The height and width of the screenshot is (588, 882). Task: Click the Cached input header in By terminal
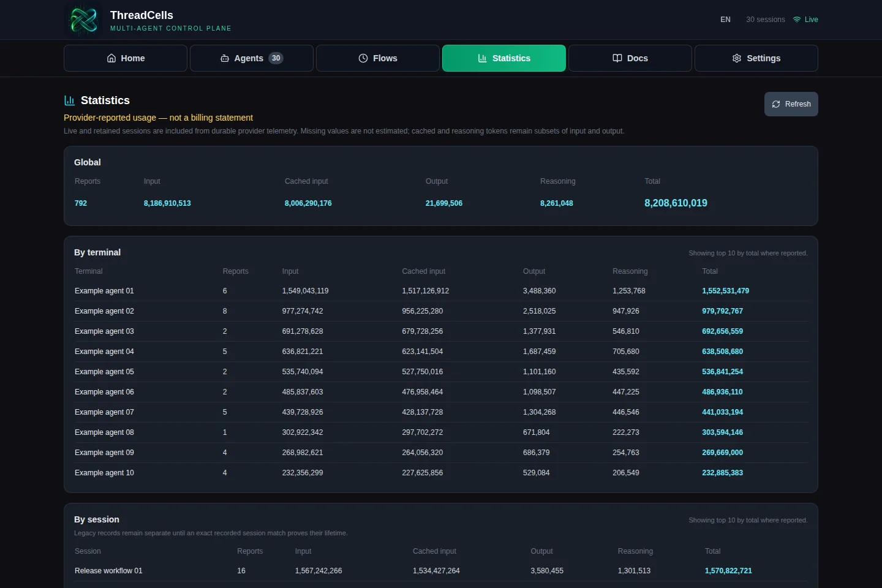[423, 271]
